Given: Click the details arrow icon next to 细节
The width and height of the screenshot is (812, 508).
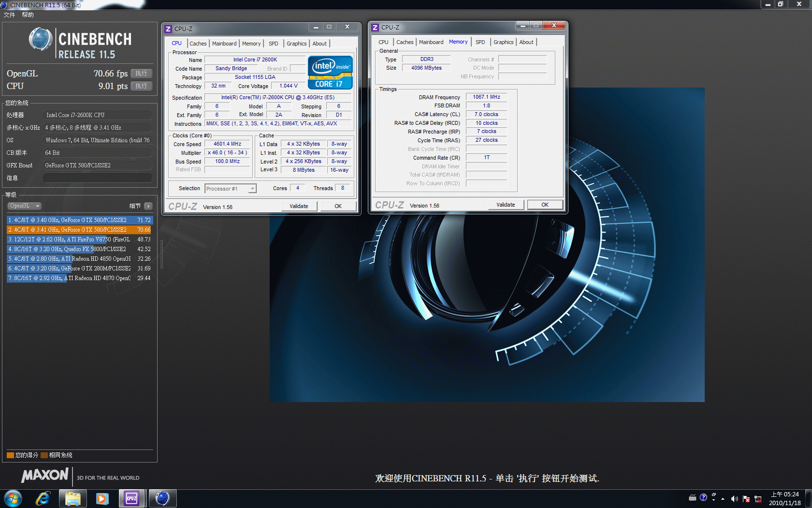Looking at the screenshot, I should [148, 206].
